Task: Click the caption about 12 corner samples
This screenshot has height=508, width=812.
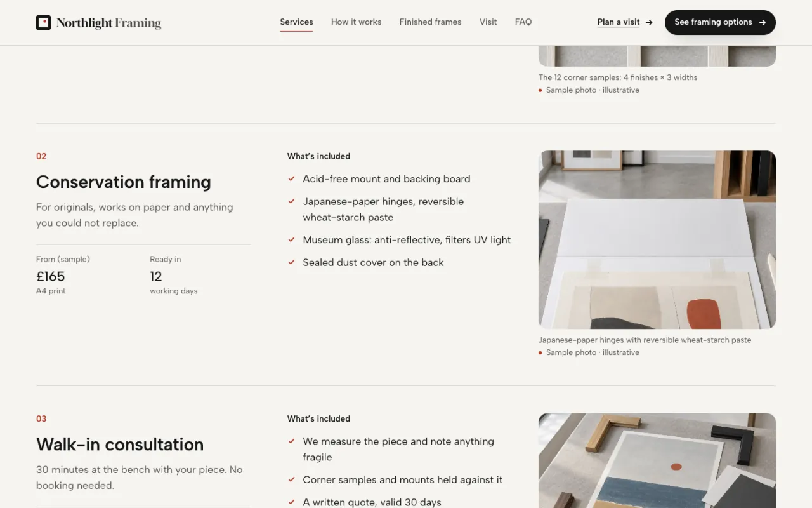Action: (x=618, y=77)
